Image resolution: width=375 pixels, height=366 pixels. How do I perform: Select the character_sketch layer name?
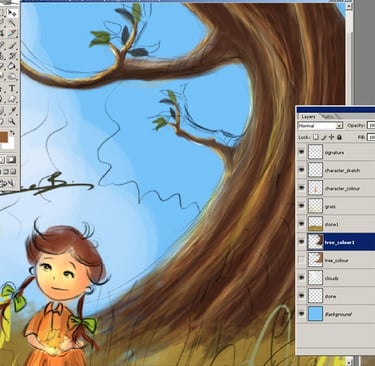342,170
